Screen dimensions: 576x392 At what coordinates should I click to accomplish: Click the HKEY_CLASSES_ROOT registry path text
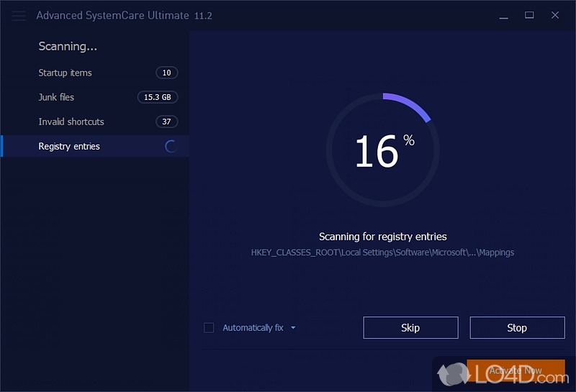click(x=382, y=252)
